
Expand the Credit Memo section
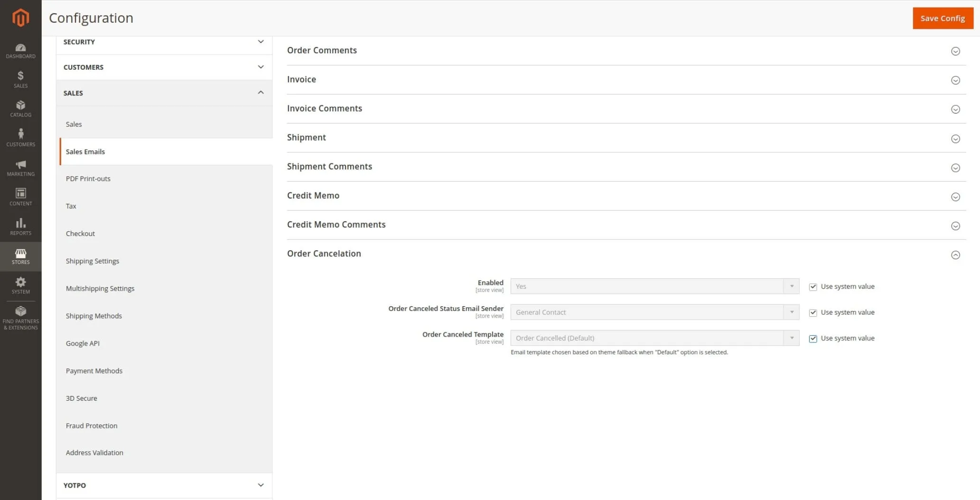[955, 197]
